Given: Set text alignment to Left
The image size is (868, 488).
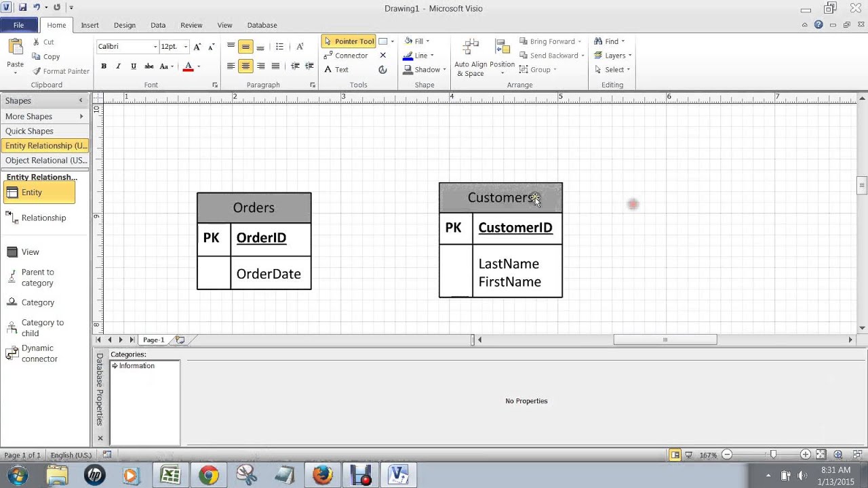Looking at the screenshot, I should coord(231,66).
